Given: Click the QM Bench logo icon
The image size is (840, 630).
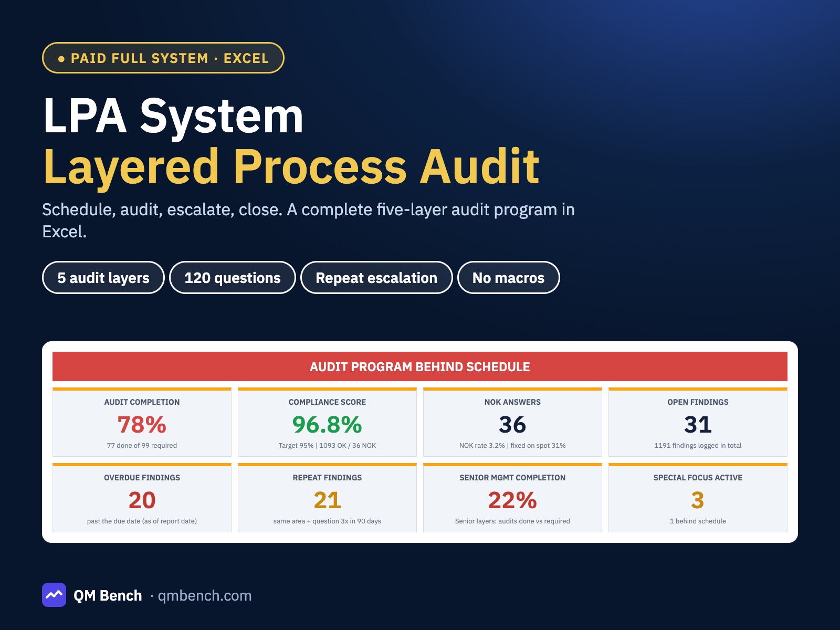Looking at the screenshot, I should (54, 595).
